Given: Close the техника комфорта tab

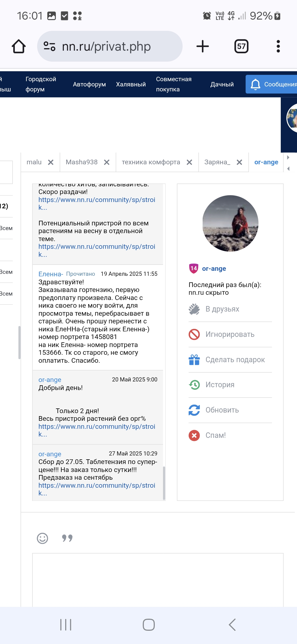Looking at the screenshot, I should coord(189,162).
